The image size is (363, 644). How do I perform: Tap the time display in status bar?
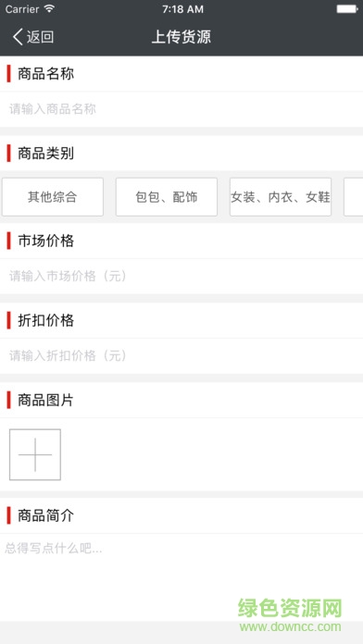tap(182, 9)
